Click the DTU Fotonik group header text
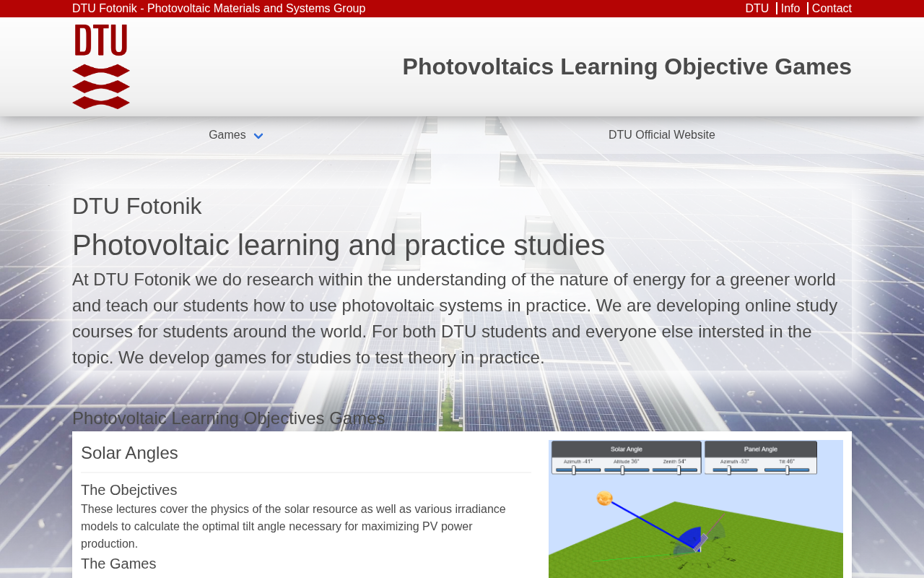The width and height of the screenshot is (924, 578). (219, 9)
